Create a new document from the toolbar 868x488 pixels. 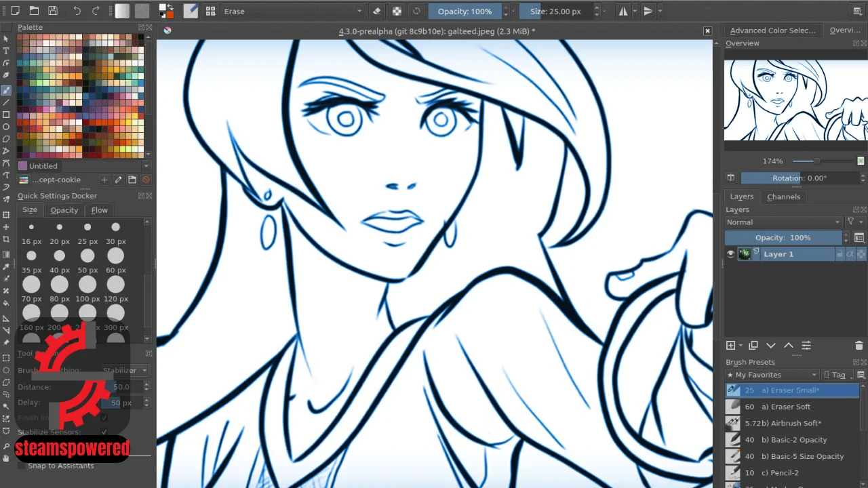click(x=15, y=11)
